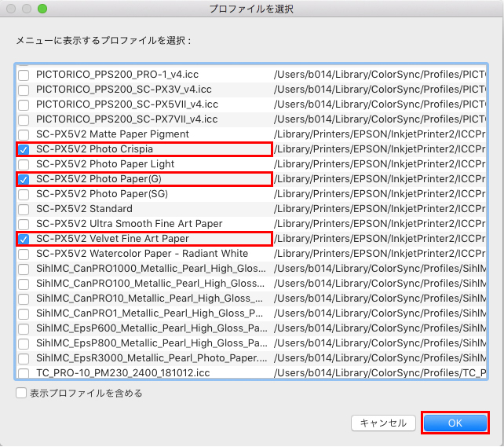Enable the SihlMC_CanPRO1_Metallic_Pearl checkbox
This screenshot has height=447, width=504.
coord(24,314)
